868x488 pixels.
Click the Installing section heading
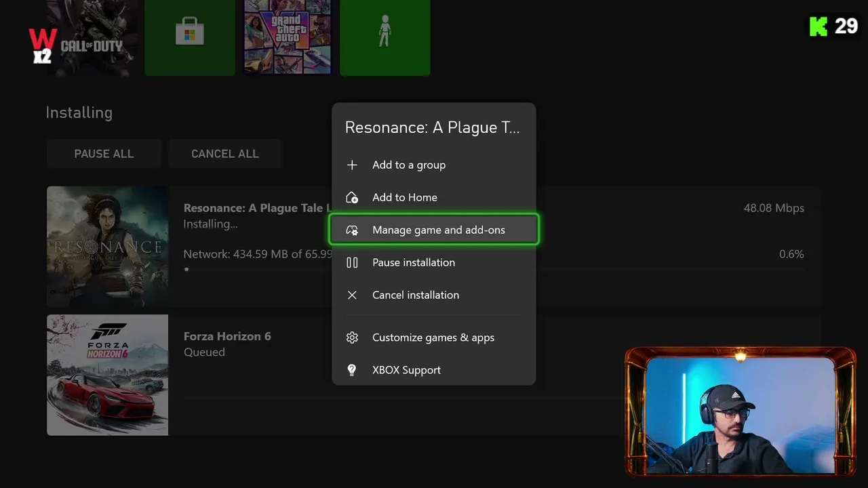tap(79, 113)
